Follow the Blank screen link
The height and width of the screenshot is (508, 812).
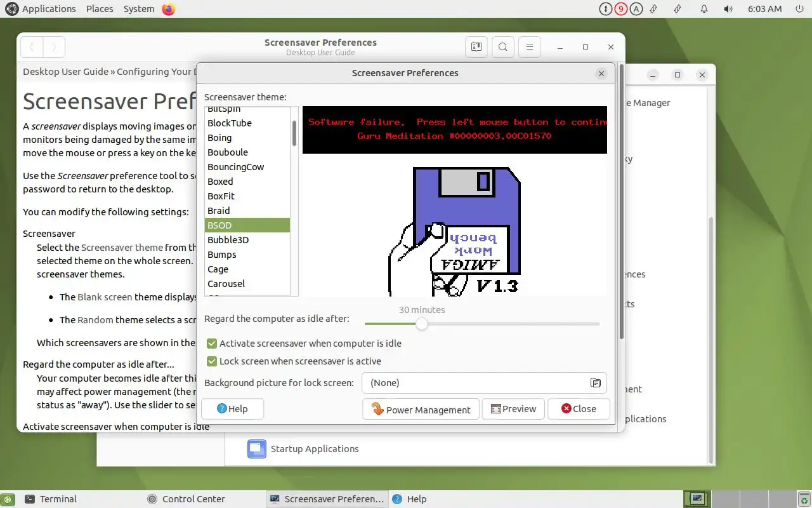pyautogui.click(x=105, y=297)
